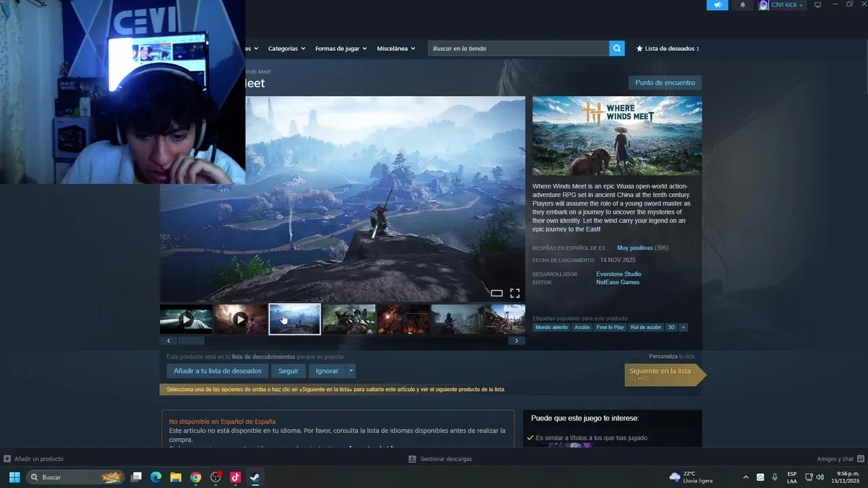Expand the Categorías menu
Screen dimensions: 868x488
[286, 48]
